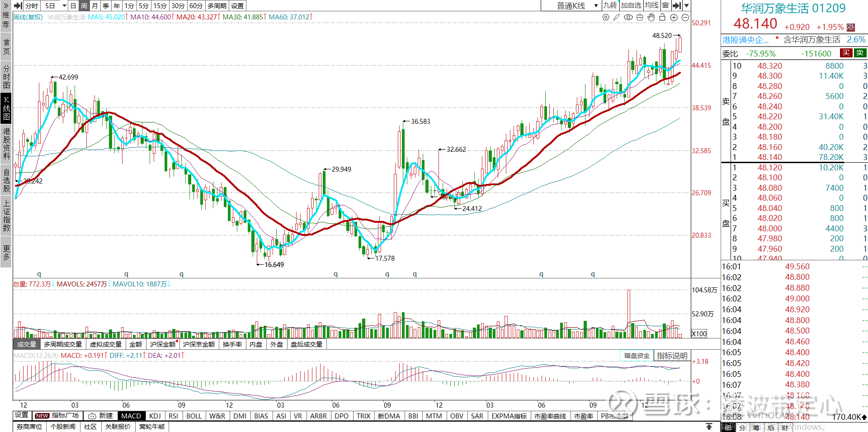Select the 沪深金额 tab

click(x=163, y=344)
